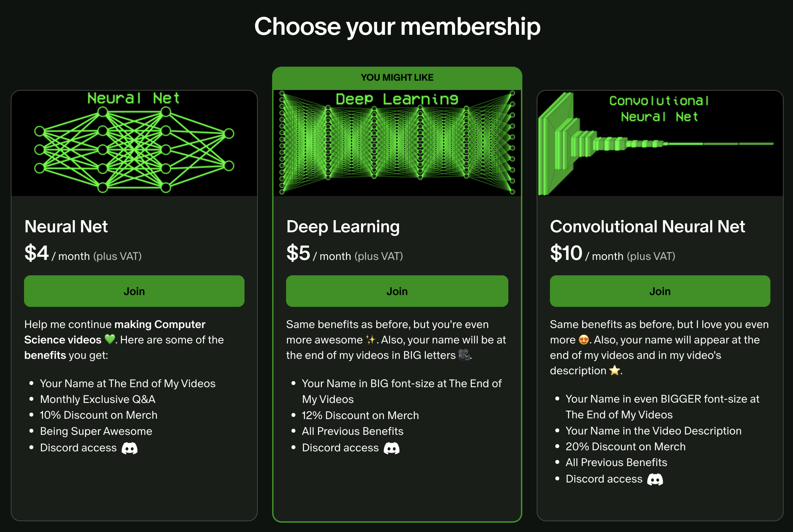The height and width of the screenshot is (532, 793).
Task: Click the 'Convolutional Neural Net' tier title
Action: coord(647,227)
